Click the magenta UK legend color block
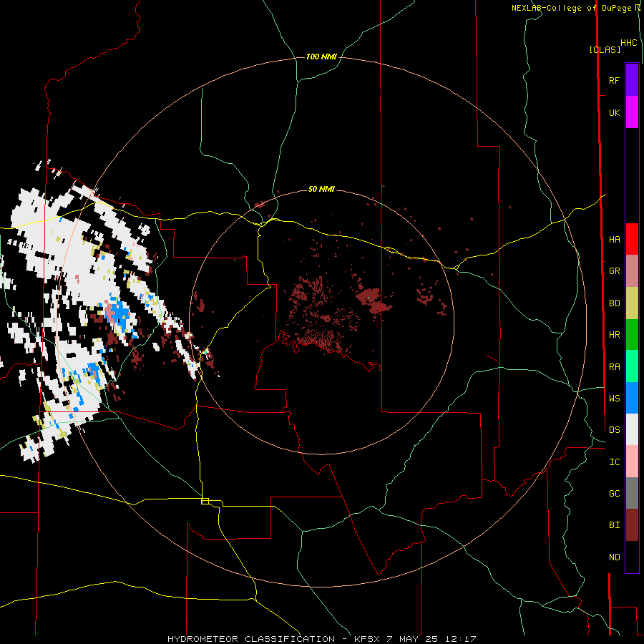The image size is (644, 644). tap(632, 112)
